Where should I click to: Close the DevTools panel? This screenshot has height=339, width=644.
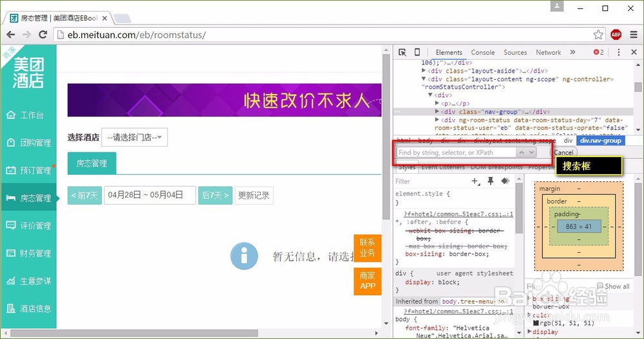634,52
